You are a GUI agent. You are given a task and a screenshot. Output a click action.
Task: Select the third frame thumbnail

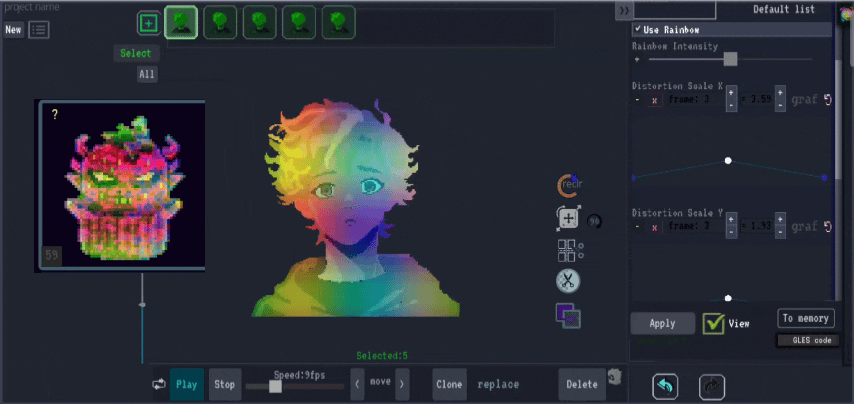click(x=260, y=22)
